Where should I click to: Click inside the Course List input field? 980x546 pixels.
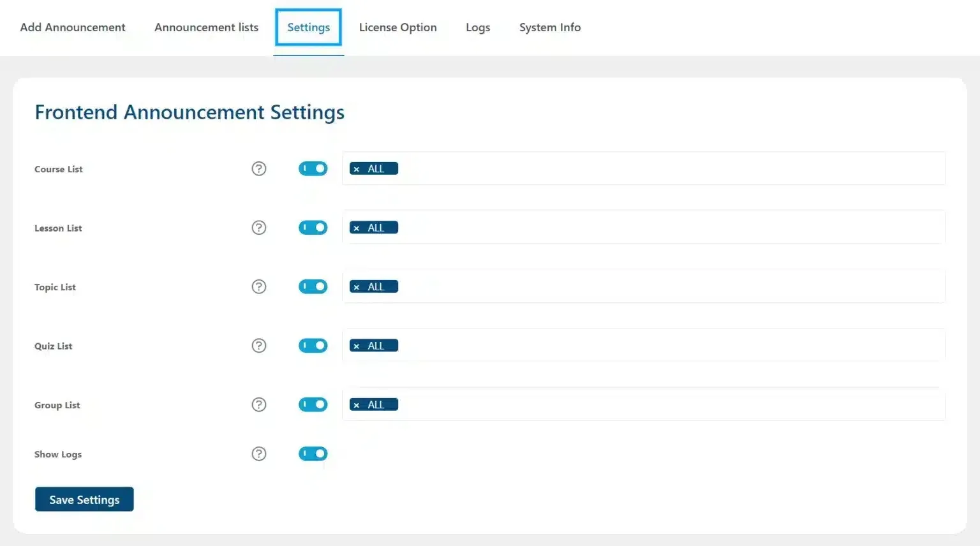tap(638, 168)
